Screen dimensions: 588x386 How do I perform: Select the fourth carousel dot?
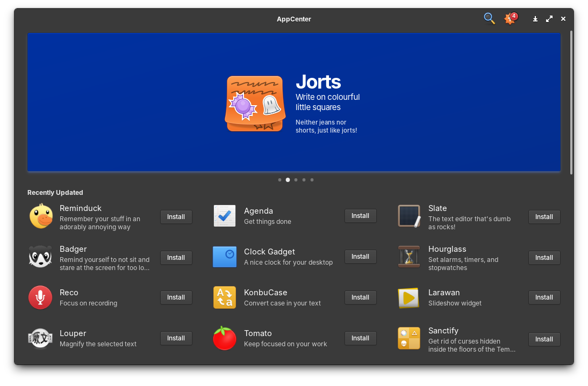304,180
